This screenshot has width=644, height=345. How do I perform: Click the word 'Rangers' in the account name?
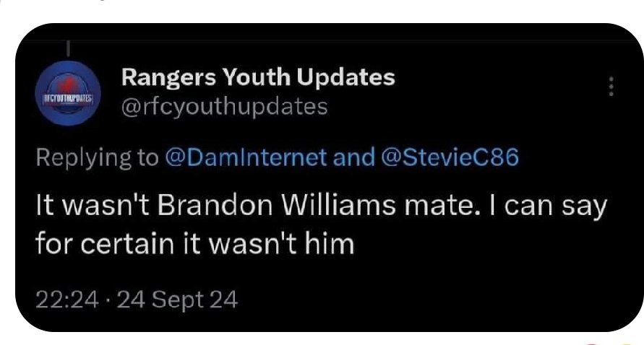pos(168,78)
